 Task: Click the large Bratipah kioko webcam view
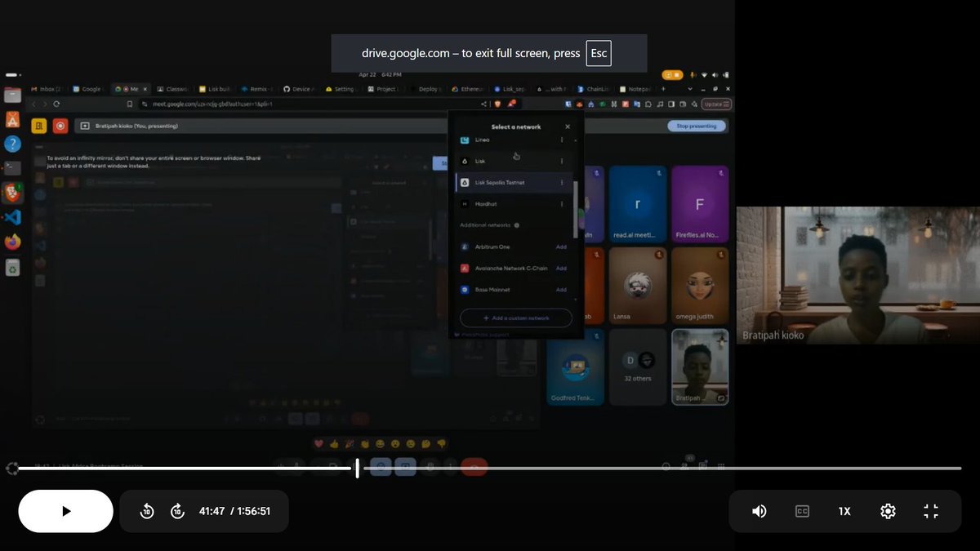coord(858,275)
